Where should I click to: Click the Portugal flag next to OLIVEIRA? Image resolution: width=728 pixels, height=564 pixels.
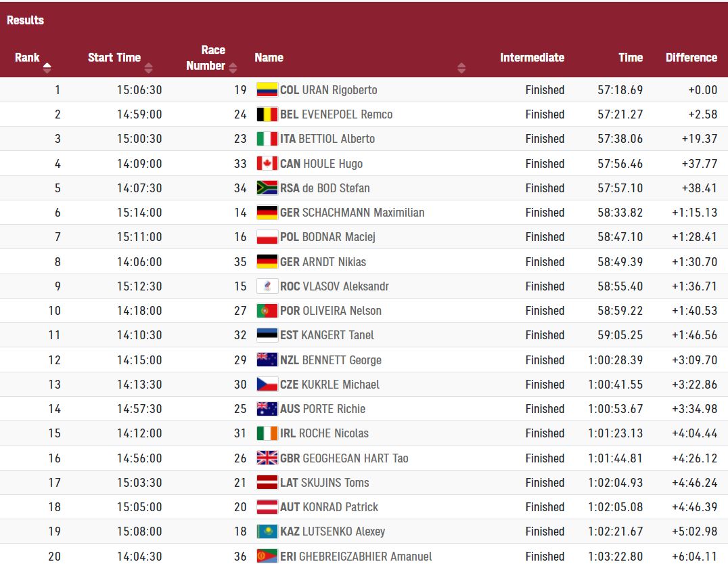267,311
